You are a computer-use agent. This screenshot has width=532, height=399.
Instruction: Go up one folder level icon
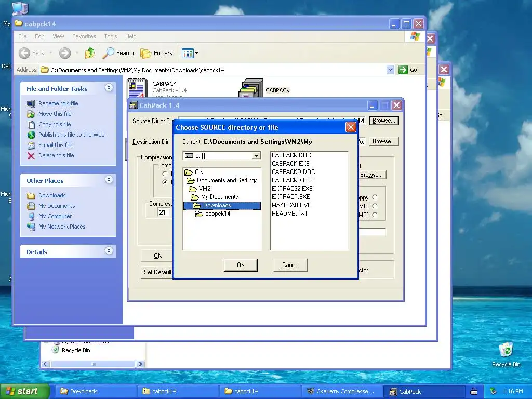click(x=89, y=53)
